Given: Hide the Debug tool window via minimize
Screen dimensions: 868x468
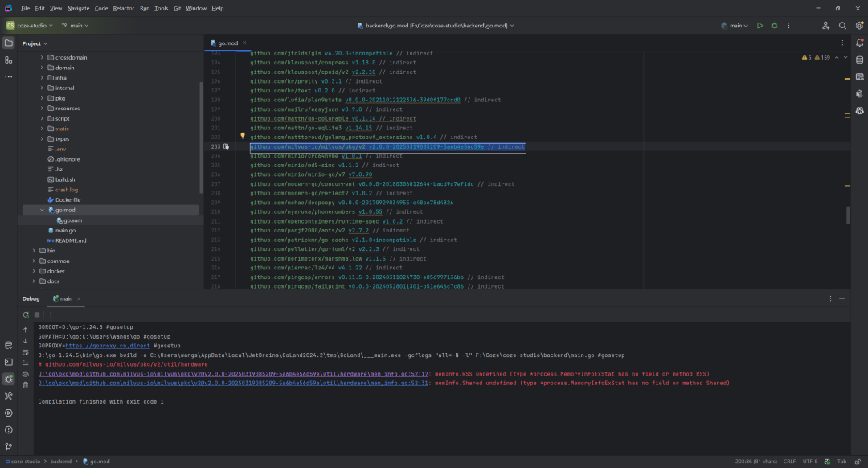Looking at the screenshot, I should [x=842, y=298].
